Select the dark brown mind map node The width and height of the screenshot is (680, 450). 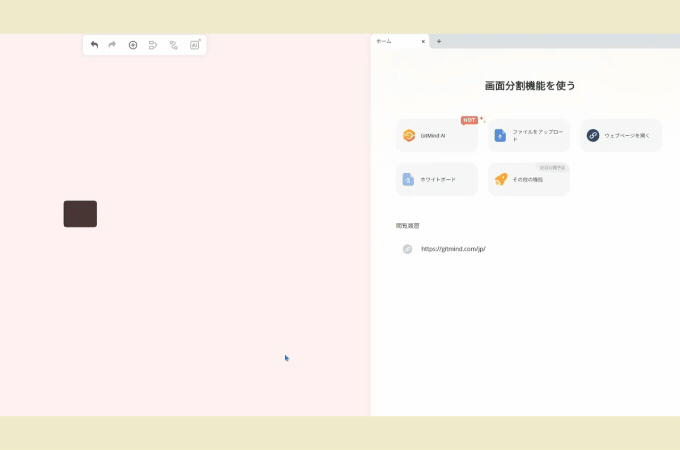[x=80, y=214]
